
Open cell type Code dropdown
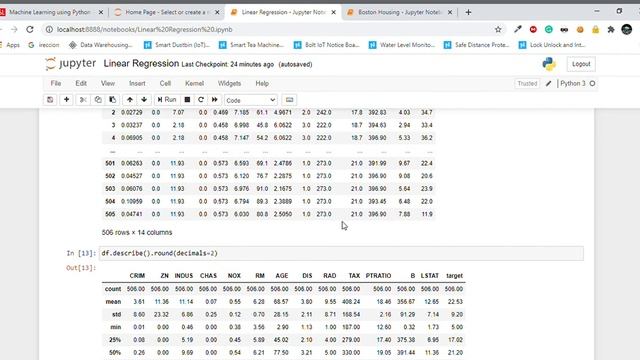[x=251, y=100]
